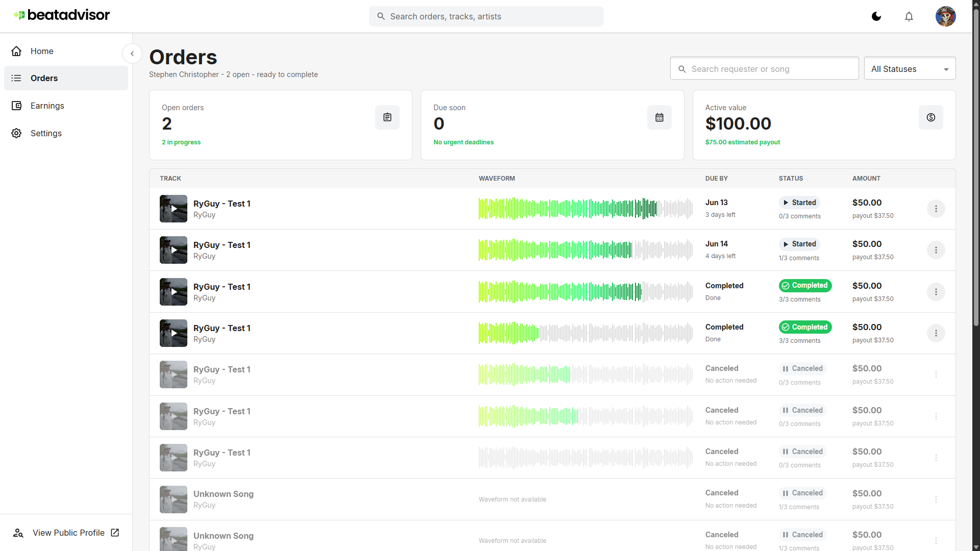The width and height of the screenshot is (980, 551).
Task: Click the 2 in progress text
Action: (x=181, y=142)
